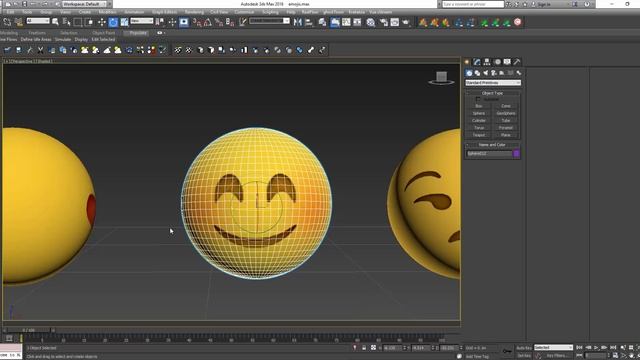Open the Material Editor icon
Screen dimensions: 640x360
pyautogui.click(x=371, y=22)
